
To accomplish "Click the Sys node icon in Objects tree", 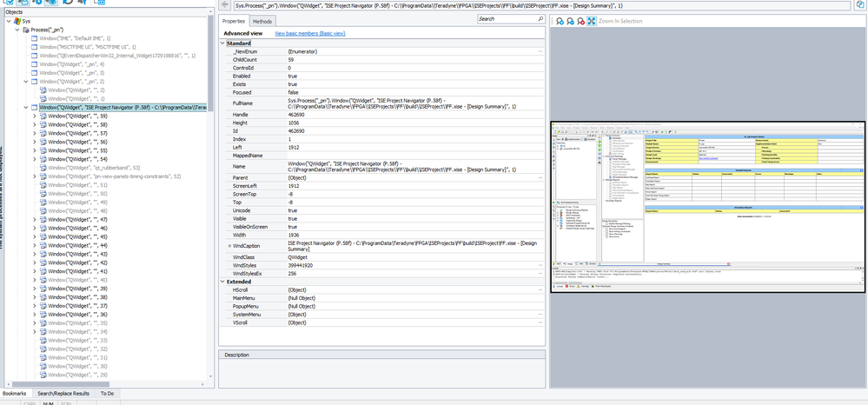I will coord(17,21).
